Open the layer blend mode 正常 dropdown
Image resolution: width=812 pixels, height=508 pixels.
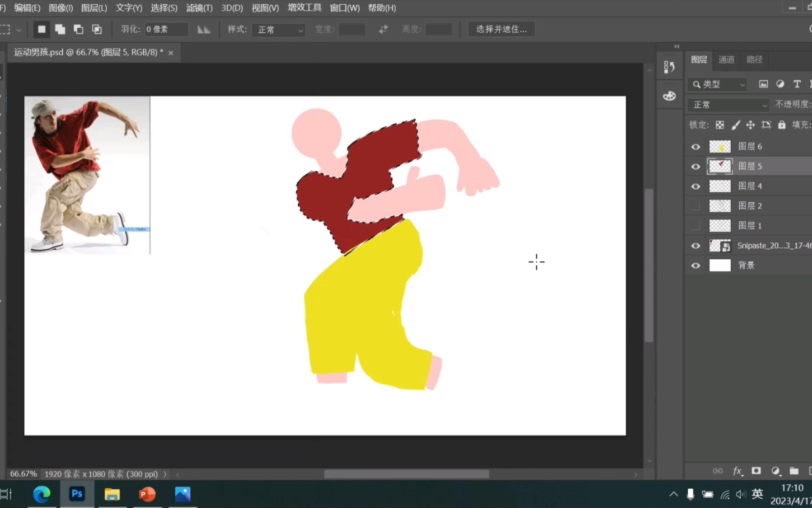click(728, 104)
